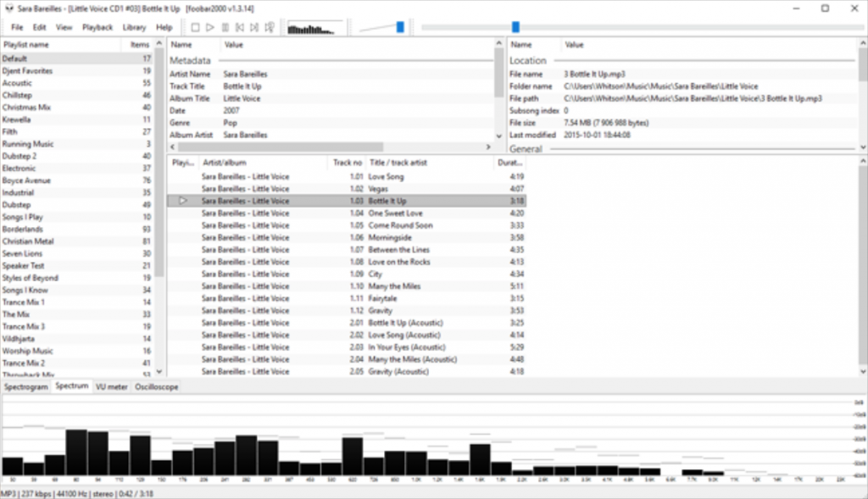Open the Speaker Test playlist

point(77,265)
